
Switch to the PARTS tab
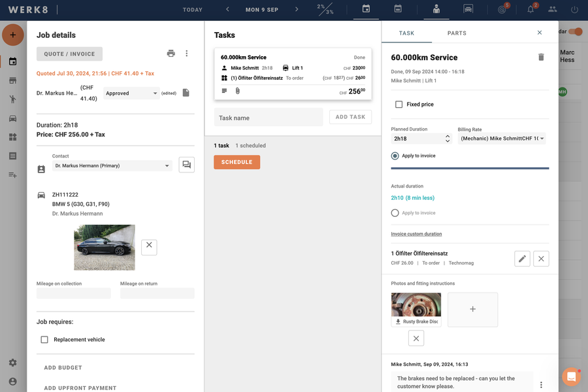pos(457,33)
